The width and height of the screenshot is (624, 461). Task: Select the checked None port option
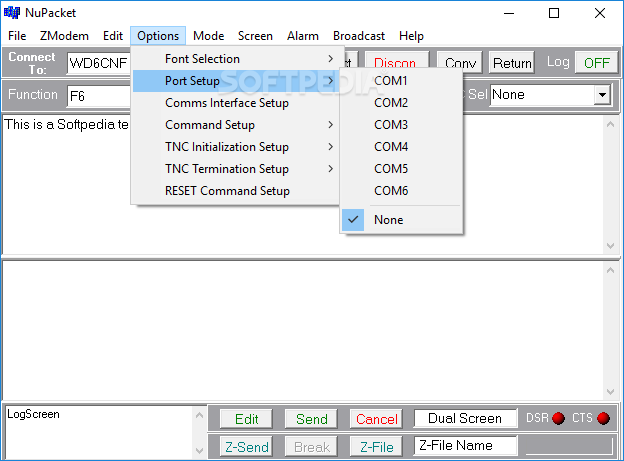click(401, 220)
